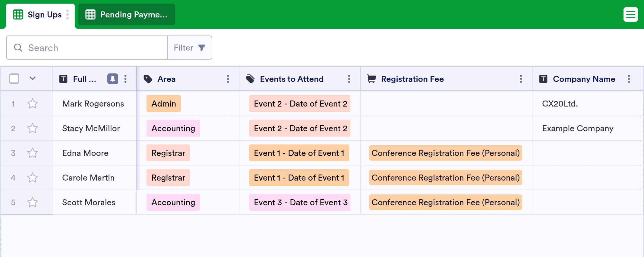Open the hamburger menu in the green header
This screenshot has width=644, height=257.
[x=630, y=14]
